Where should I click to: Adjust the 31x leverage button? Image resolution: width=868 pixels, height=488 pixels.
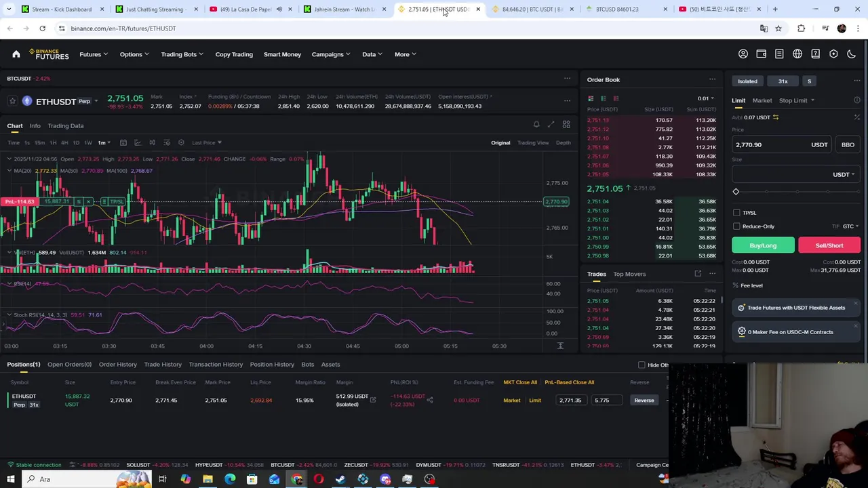[783, 81]
